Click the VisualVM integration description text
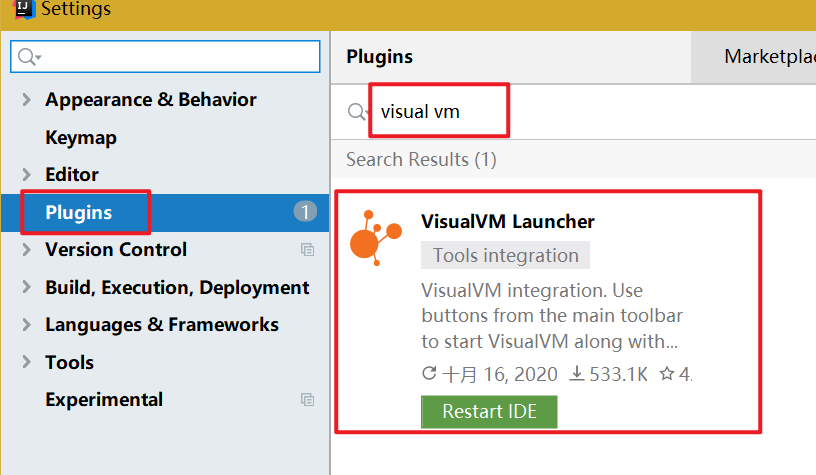 (552, 316)
